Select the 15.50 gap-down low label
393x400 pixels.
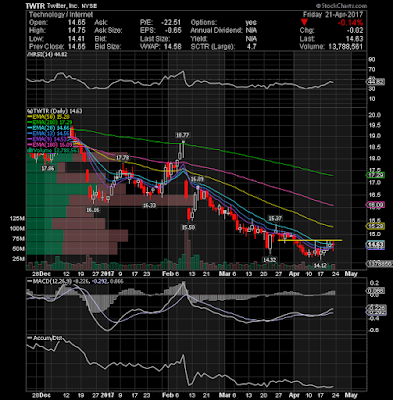pos(188,227)
